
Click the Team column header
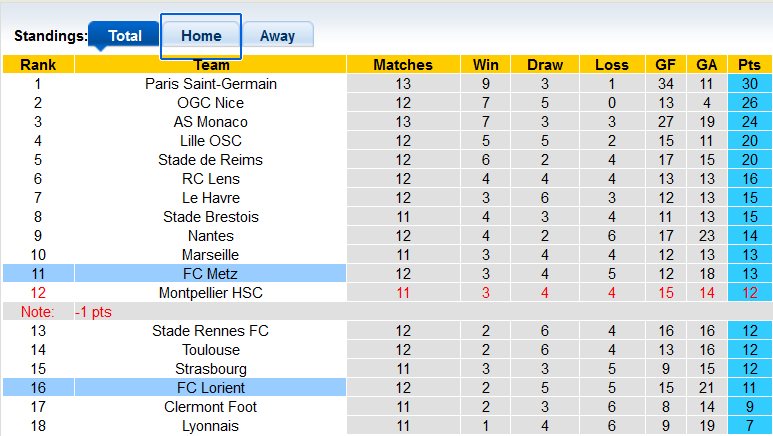click(210, 65)
